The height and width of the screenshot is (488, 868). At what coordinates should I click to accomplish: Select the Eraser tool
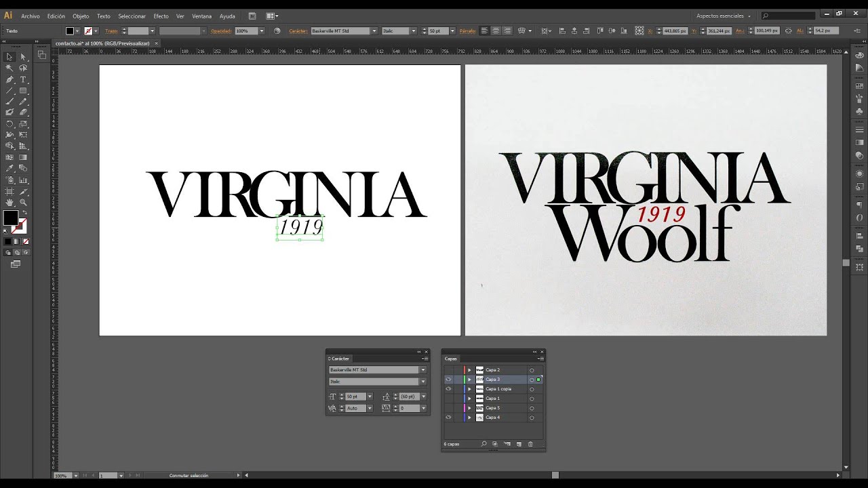[x=23, y=112]
